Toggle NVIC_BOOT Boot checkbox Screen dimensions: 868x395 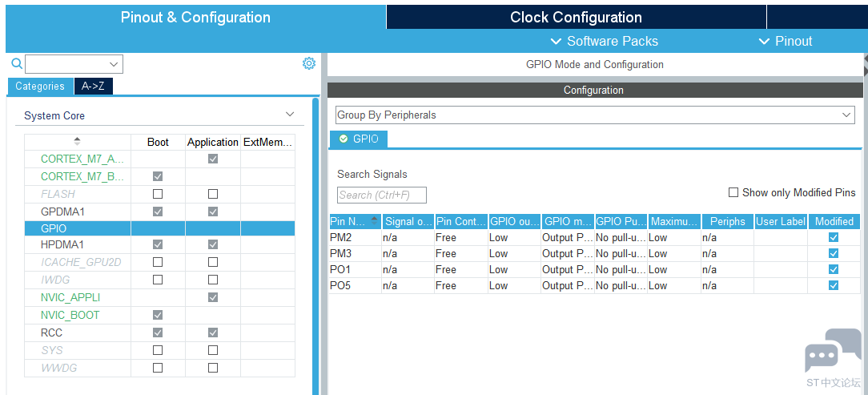pyautogui.click(x=158, y=315)
